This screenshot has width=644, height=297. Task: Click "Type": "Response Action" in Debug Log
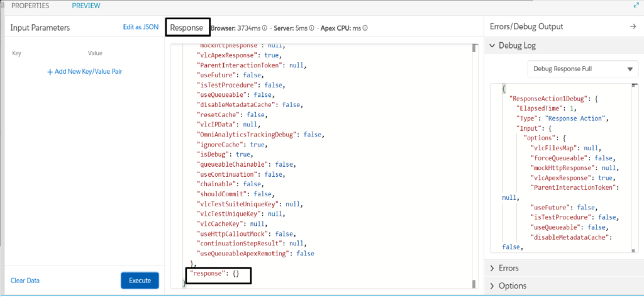562,119
